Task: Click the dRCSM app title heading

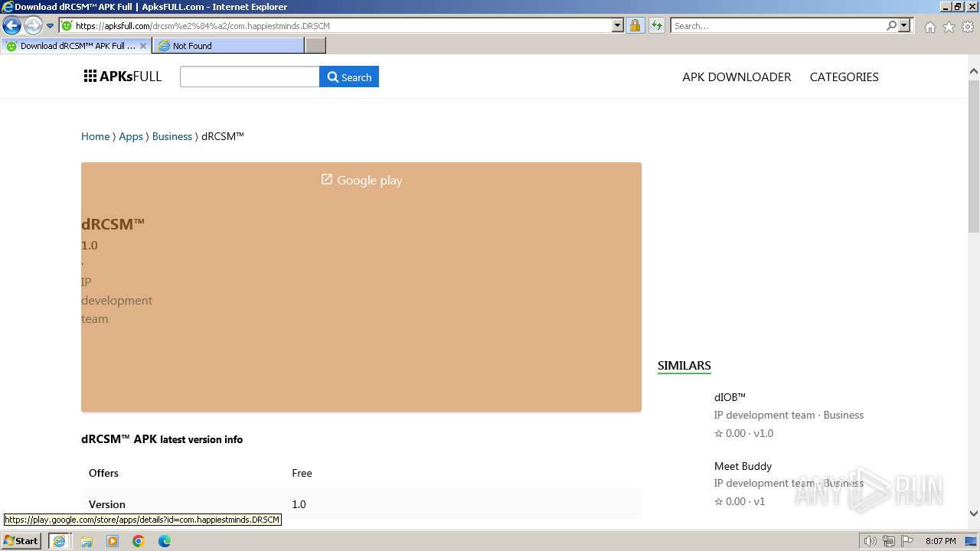Action: (x=113, y=223)
